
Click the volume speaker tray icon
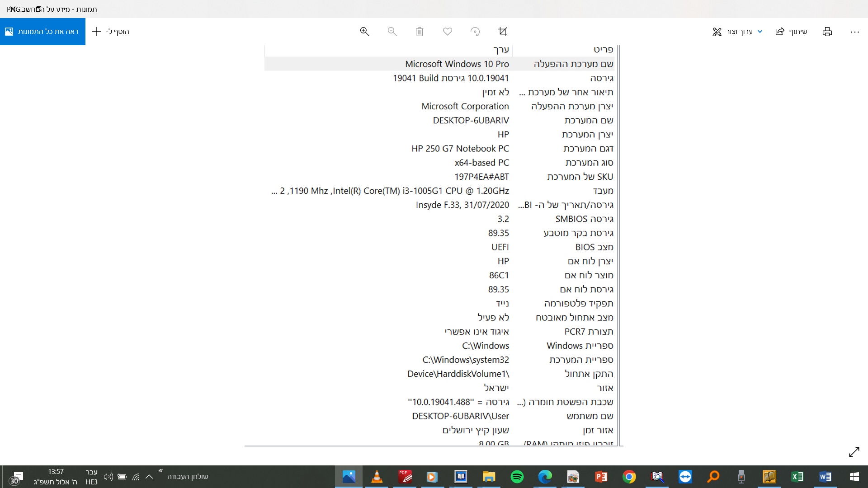point(108,477)
